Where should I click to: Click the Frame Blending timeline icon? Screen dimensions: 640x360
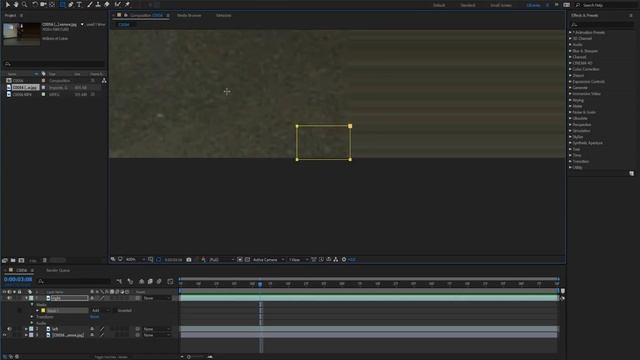tap(150, 281)
